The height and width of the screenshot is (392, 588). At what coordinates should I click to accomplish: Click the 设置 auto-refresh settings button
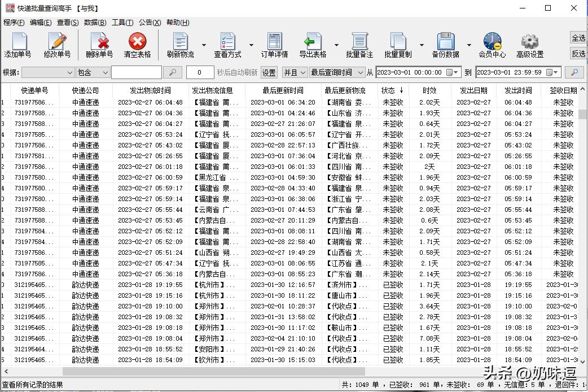tap(268, 72)
